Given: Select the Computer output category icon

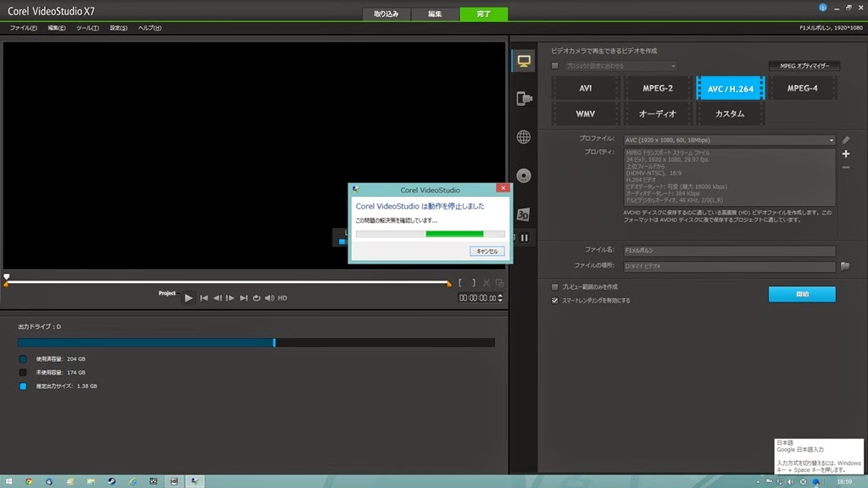Looking at the screenshot, I should (x=523, y=61).
